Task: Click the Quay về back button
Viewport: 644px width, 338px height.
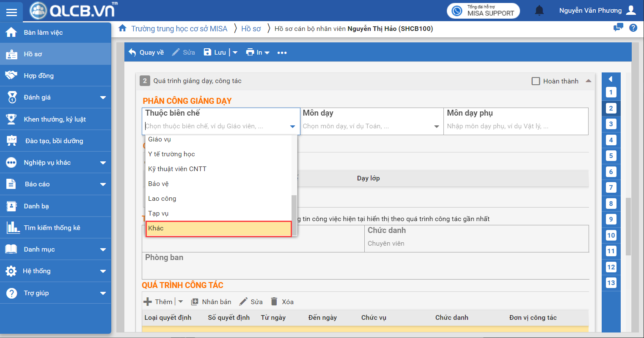Action: click(146, 53)
